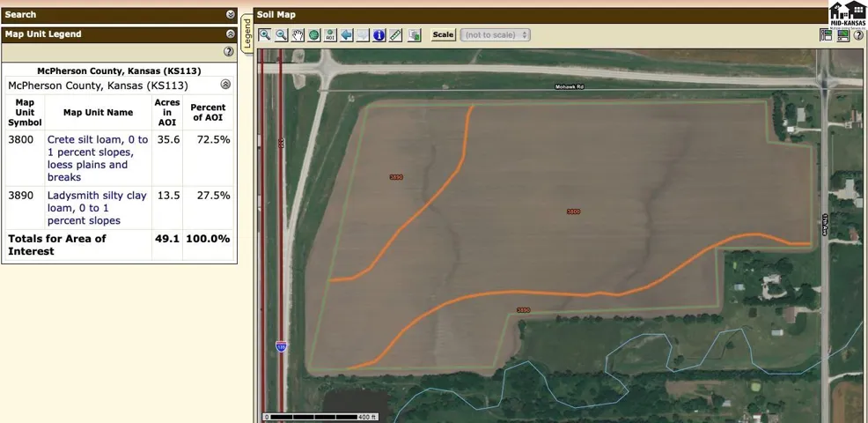The image size is (868, 423).
Task: Click the full extent globe icon
Action: (313, 35)
